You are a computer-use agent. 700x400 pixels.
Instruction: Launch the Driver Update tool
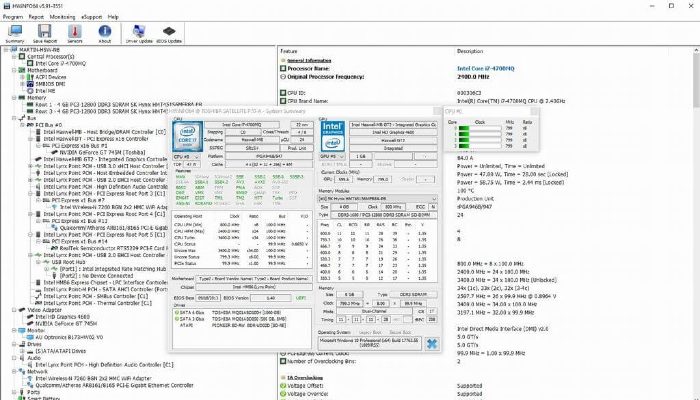pos(139,33)
